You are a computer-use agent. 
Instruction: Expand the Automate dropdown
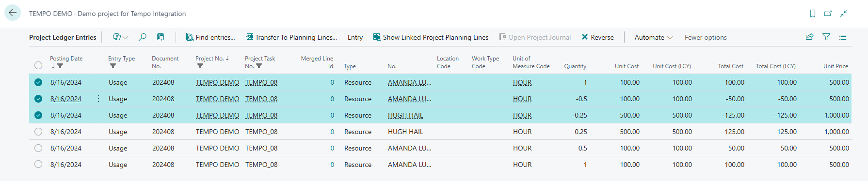click(654, 37)
